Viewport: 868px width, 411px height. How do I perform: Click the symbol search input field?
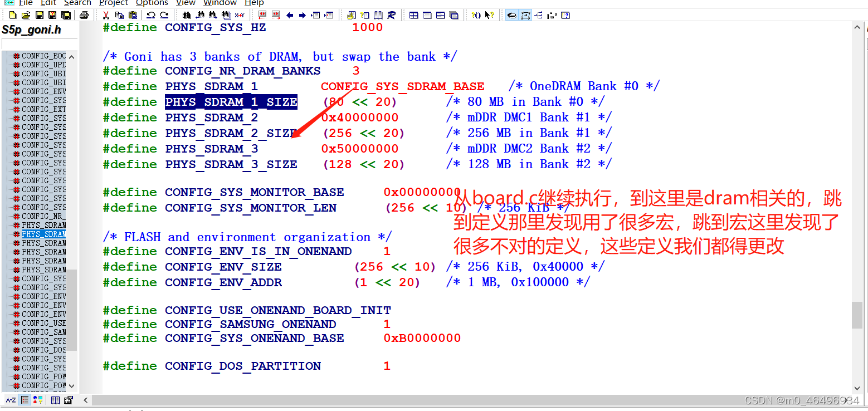39,44
